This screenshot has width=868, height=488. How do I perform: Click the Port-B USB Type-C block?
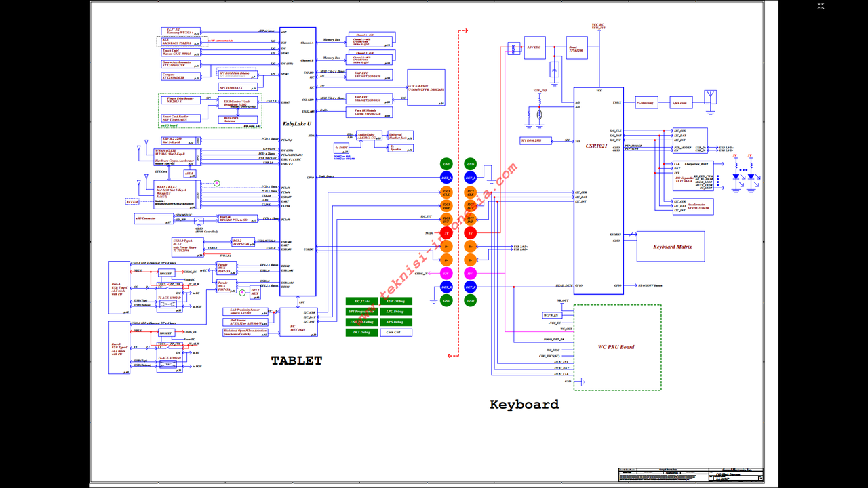point(119,348)
